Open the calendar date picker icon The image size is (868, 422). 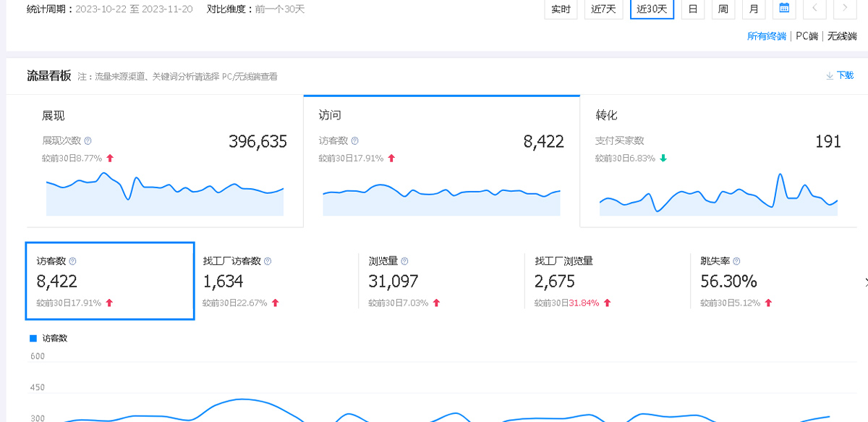pyautogui.click(x=783, y=9)
